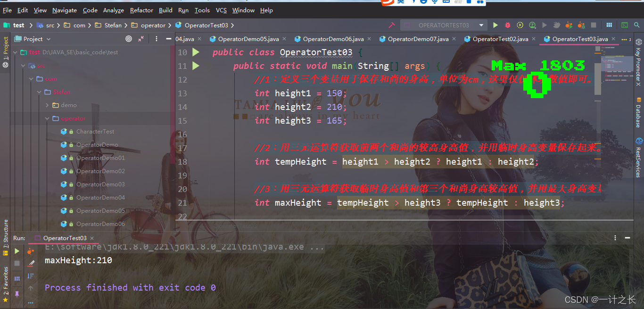
Task: Click the stop square in Run panel
Action: point(17,263)
